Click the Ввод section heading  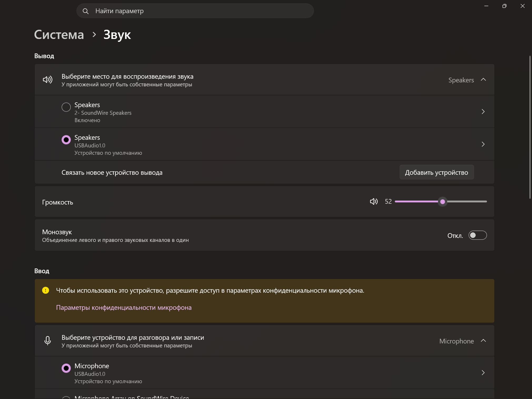(42, 271)
